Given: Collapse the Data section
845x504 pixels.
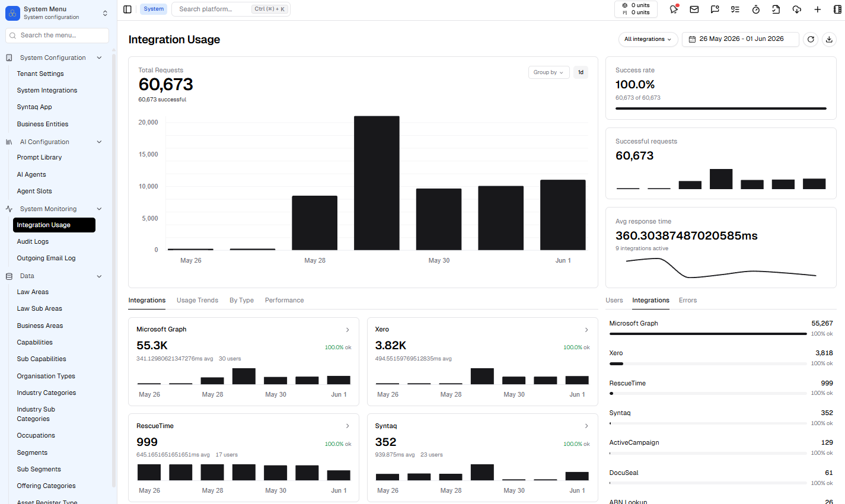Looking at the screenshot, I should pos(99,276).
